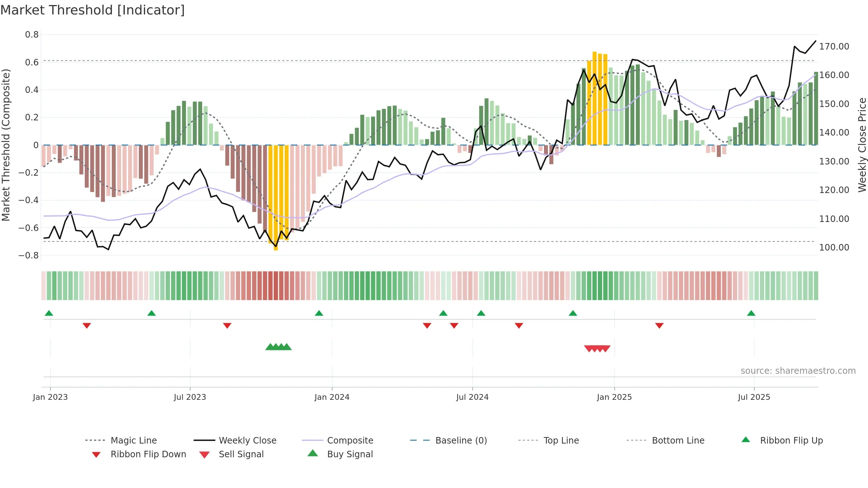This screenshot has height=488, width=868.
Task: Click the Weekly Close Price axis title
Action: 862,145
